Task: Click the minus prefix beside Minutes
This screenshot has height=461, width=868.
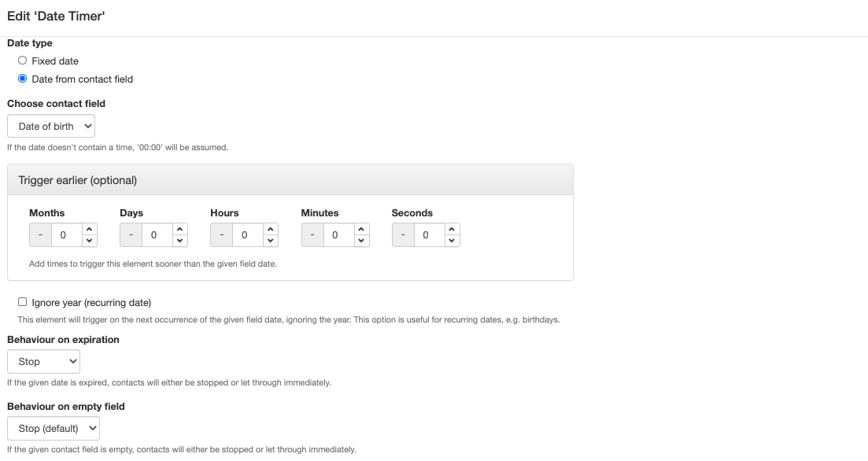Action: 312,235
